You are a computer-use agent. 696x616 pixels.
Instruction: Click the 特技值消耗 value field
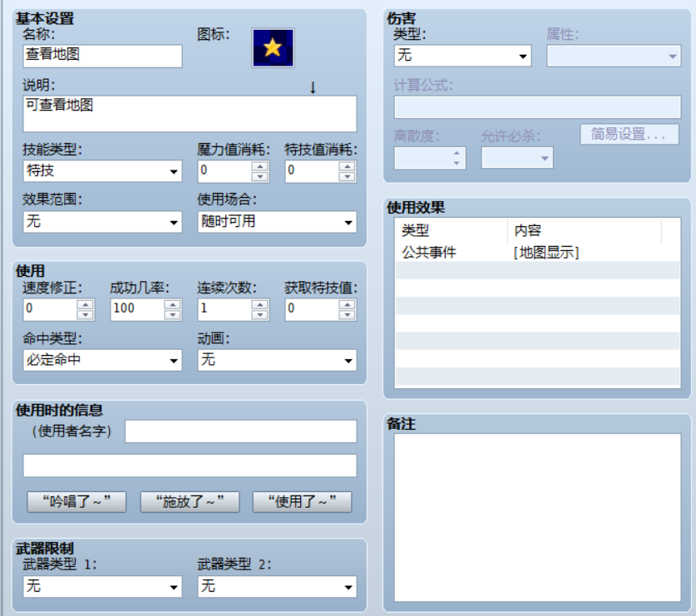coord(313,171)
